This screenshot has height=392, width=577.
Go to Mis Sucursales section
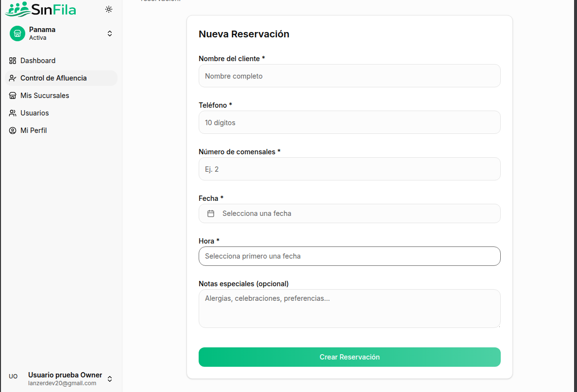click(x=45, y=96)
